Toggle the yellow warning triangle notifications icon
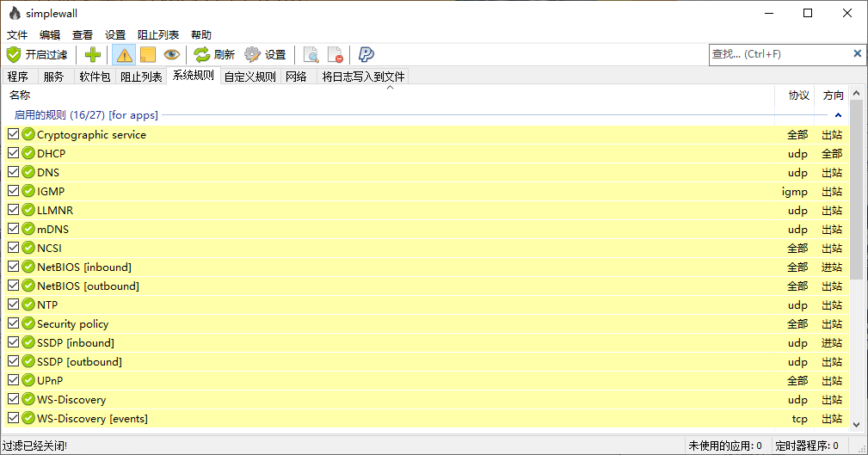 [125, 55]
